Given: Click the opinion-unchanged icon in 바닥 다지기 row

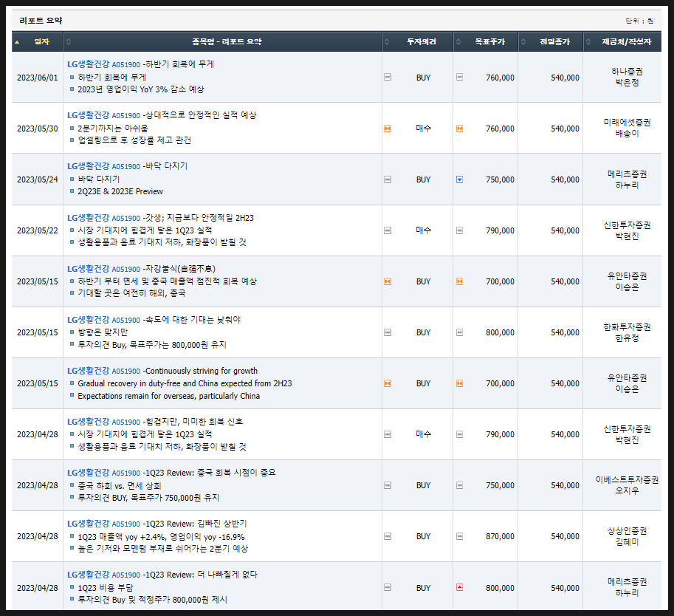Looking at the screenshot, I should (x=388, y=179).
